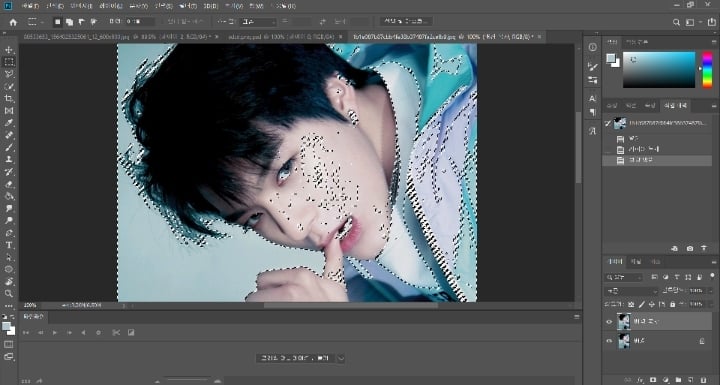Screen dimensions: 720x385
Task: Select the first history state row
Action: (x=657, y=138)
